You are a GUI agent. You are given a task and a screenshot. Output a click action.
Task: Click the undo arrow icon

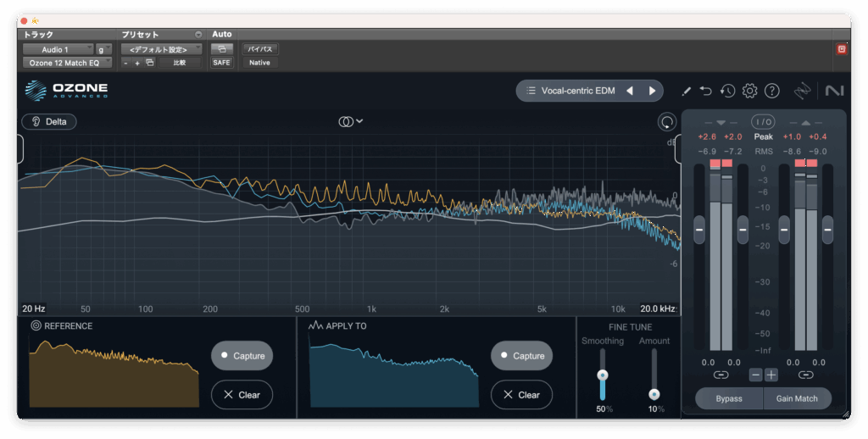click(706, 91)
